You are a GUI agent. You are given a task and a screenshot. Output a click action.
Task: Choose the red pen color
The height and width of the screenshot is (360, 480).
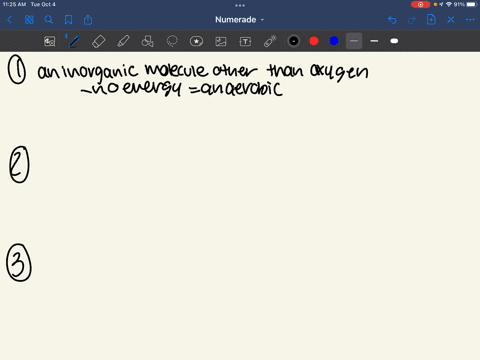coord(314,41)
